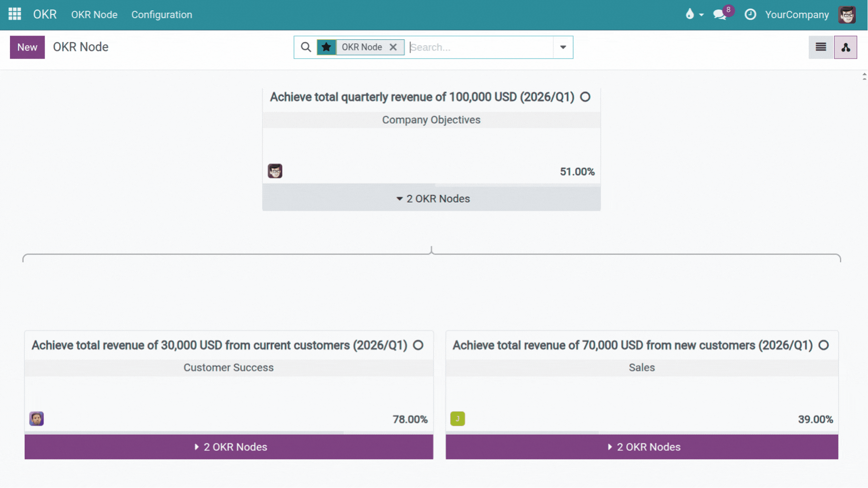Select the hierarchy view icon
This screenshot has width=868, height=488.
pyautogui.click(x=845, y=47)
